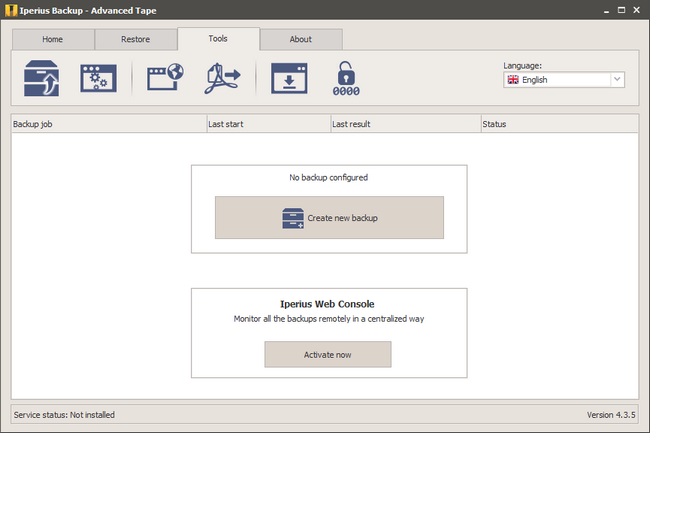691x518 pixels.
Task: Click the padlock 0000 password icon
Action: tap(346, 78)
